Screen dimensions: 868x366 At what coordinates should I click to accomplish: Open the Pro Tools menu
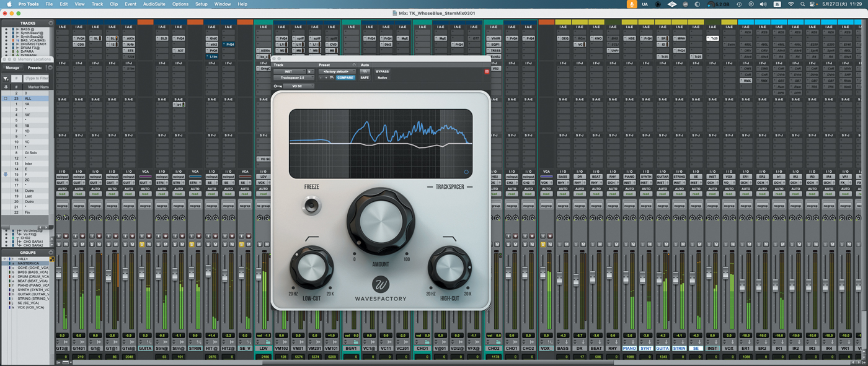click(29, 4)
